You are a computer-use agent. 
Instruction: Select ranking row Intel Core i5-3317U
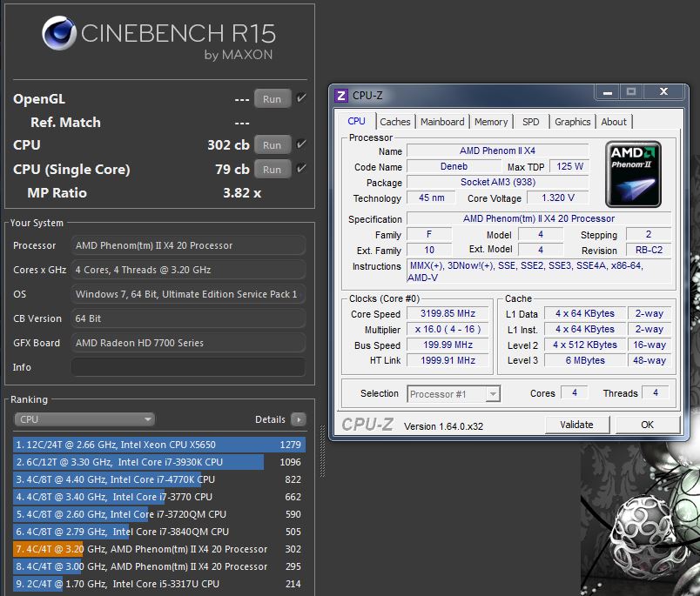click(159, 584)
